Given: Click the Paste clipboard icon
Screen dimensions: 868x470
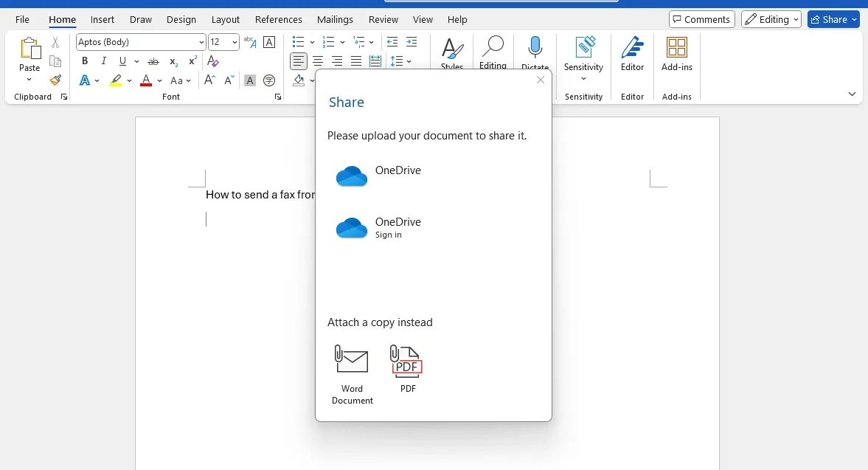Looking at the screenshot, I should point(30,49).
